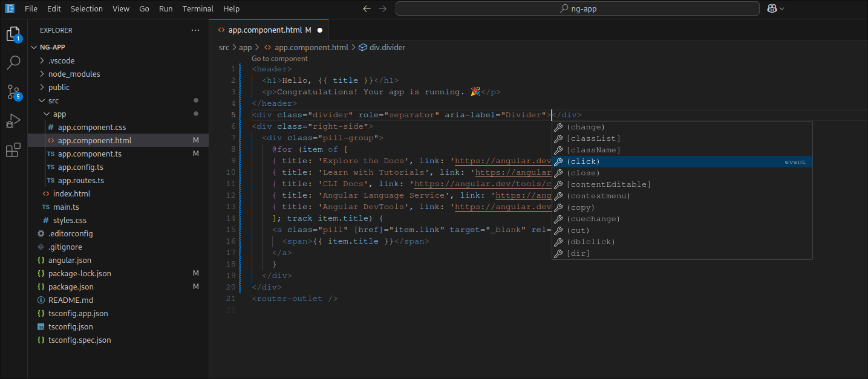This screenshot has width=868, height=379.
Task: Pick the (cut) suggestion
Action: (682, 230)
